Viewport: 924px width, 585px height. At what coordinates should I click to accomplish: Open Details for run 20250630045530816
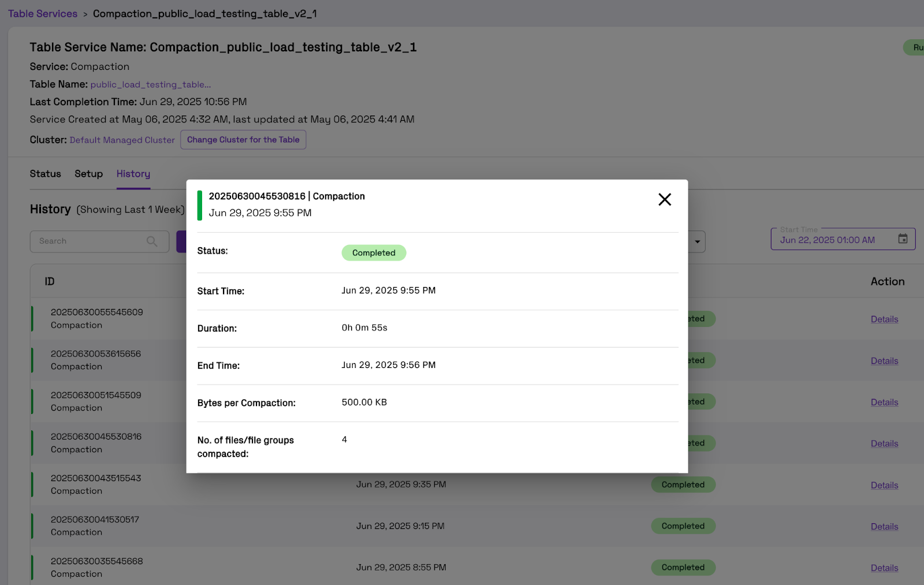884,444
